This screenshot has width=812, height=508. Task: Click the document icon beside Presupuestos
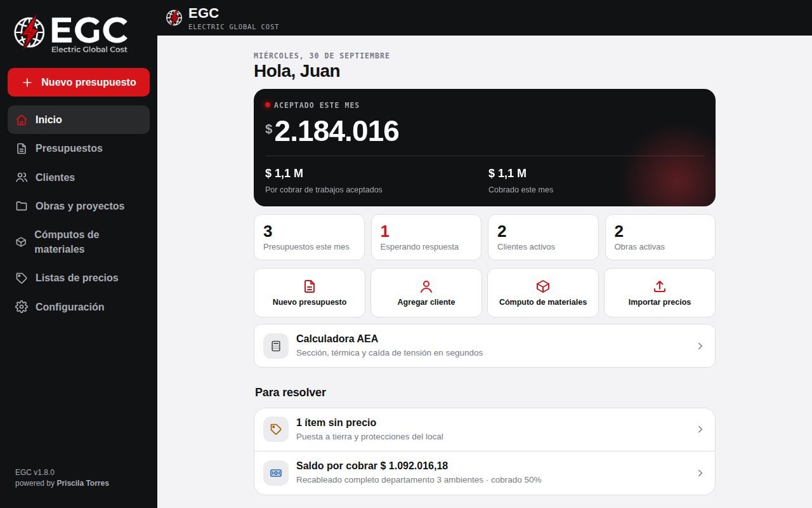tap(22, 149)
